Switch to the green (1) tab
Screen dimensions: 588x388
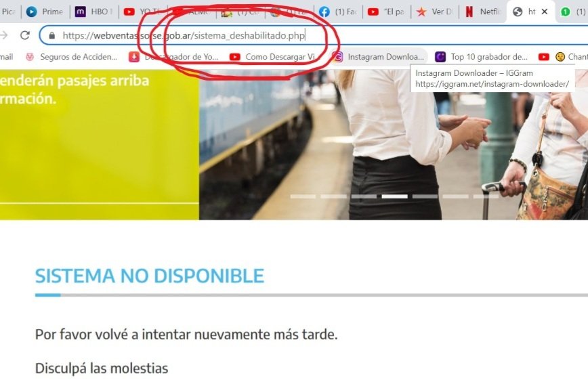click(x=574, y=12)
